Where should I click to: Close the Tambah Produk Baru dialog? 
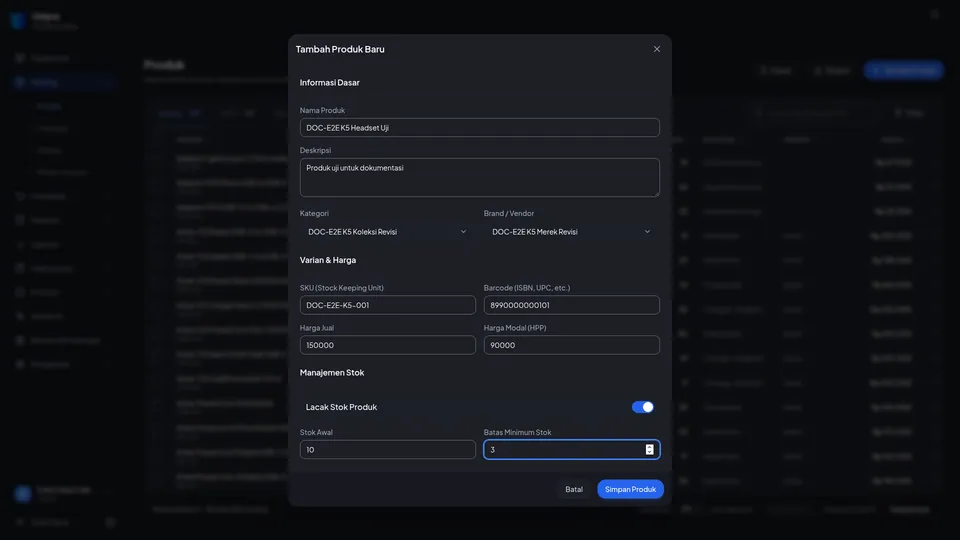[656, 49]
